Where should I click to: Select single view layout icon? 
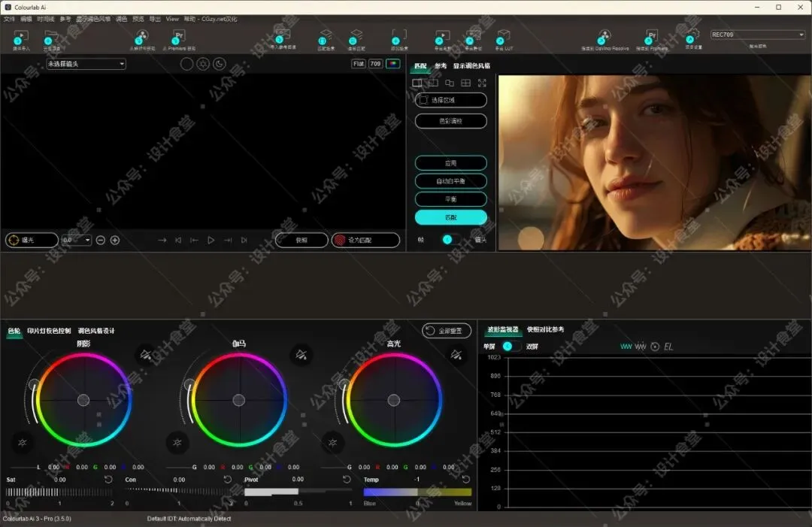(417, 83)
